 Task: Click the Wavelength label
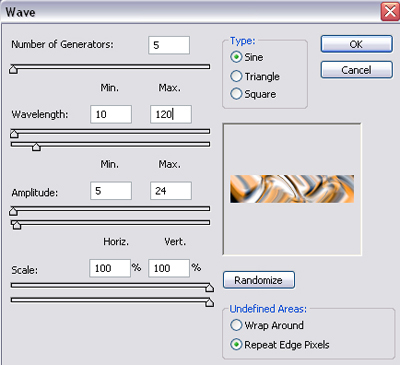[x=40, y=114]
